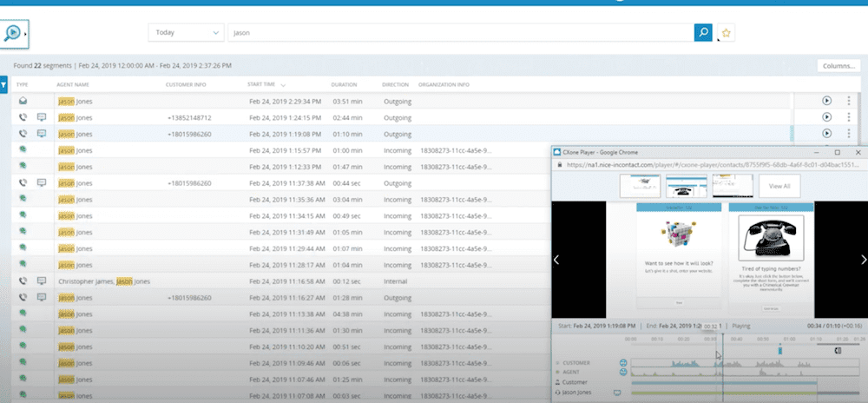Click phone icon in the 1:24:15 PM row
868x403 pixels.
click(23, 117)
